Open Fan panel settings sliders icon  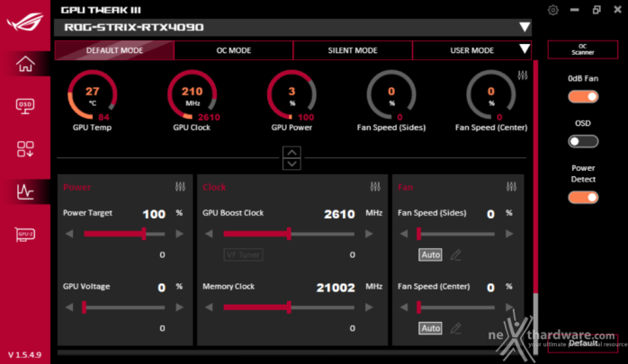(511, 187)
